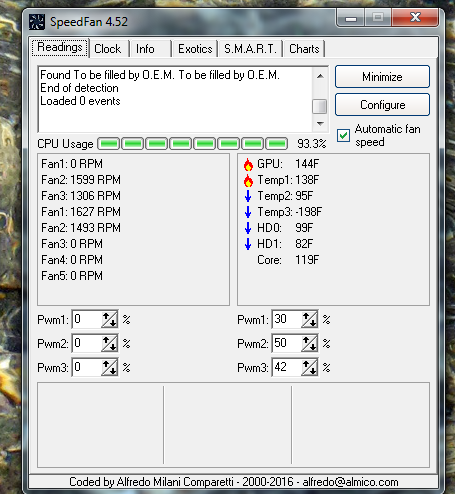
Task: Adjust the left Pwm1 spinner arrows
Action: [x=109, y=320]
